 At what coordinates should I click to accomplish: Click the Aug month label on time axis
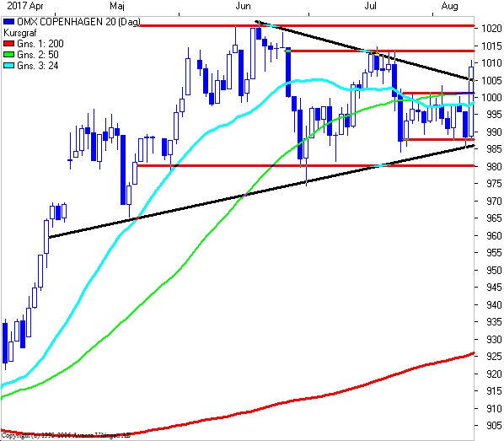pos(449,6)
